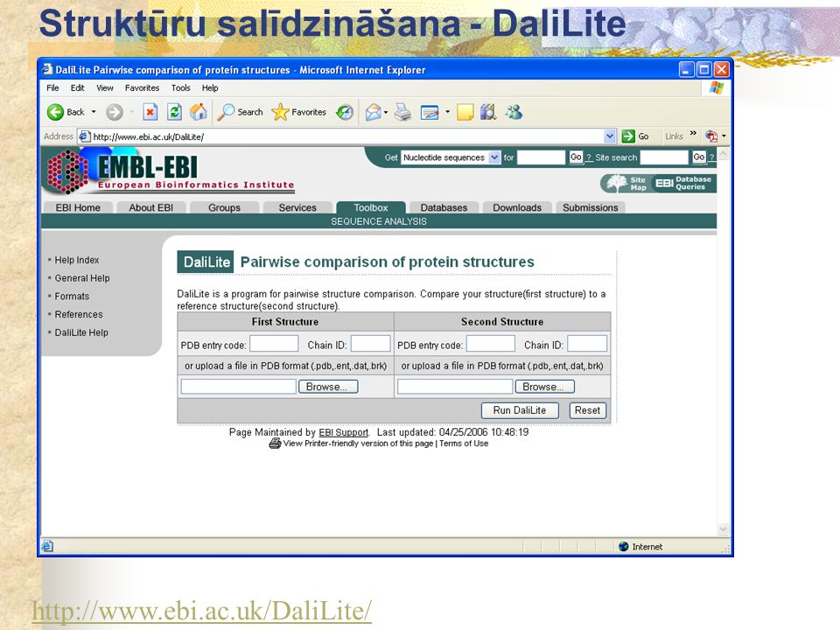Screen dimensions: 840x630
Task: Print the page with the printer icon
Action: (x=402, y=112)
